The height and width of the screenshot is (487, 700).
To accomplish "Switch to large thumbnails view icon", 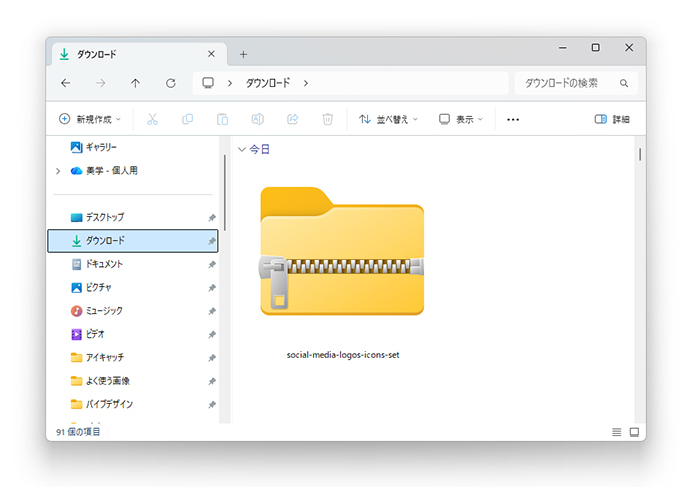I will [x=634, y=432].
